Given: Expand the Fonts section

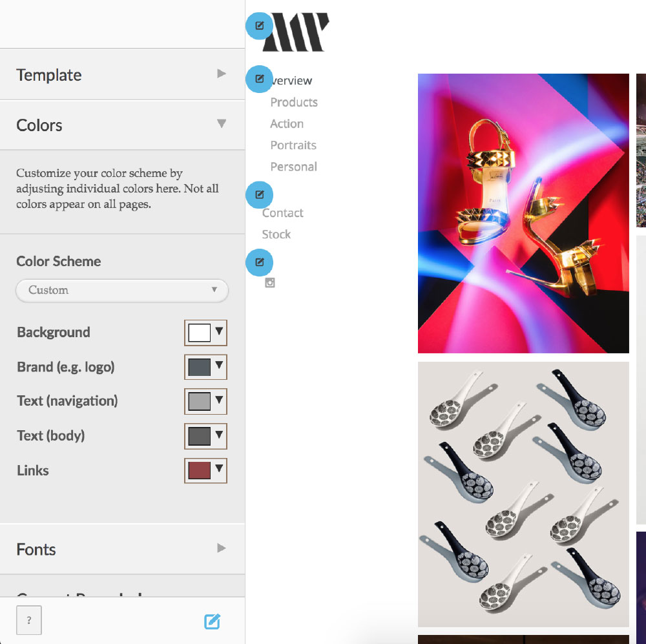Looking at the screenshot, I should pyautogui.click(x=122, y=549).
